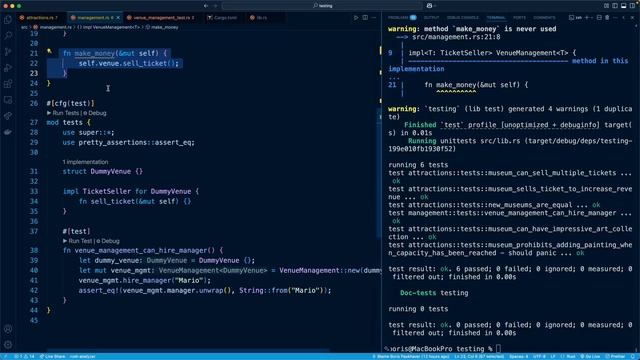The width and height of the screenshot is (640, 360).
Task: Click the Split Editor icon
Action: pos(365,18)
